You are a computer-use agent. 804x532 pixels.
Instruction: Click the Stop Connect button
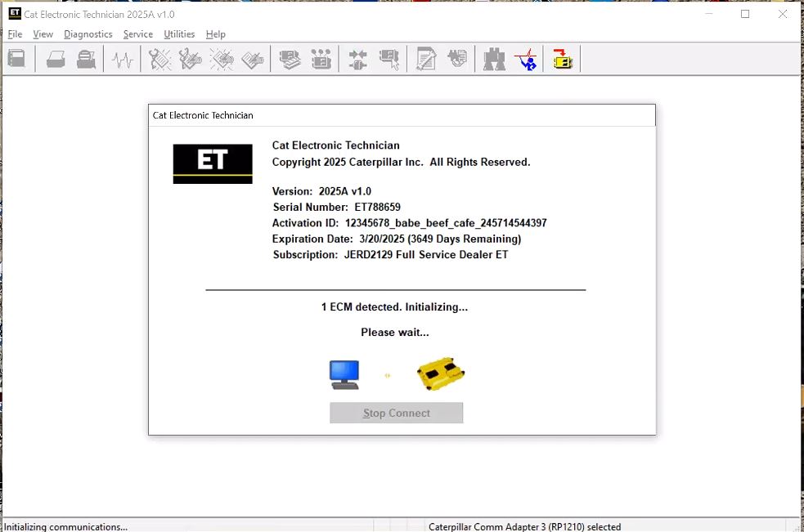pyautogui.click(x=397, y=413)
